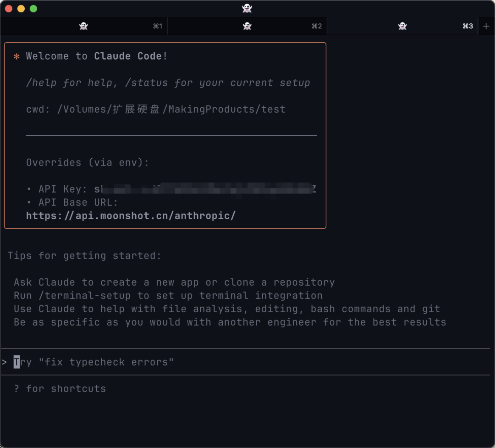Image resolution: width=495 pixels, height=448 pixels.
Task: Maximize the window with green button
Action: [x=33, y=9]
